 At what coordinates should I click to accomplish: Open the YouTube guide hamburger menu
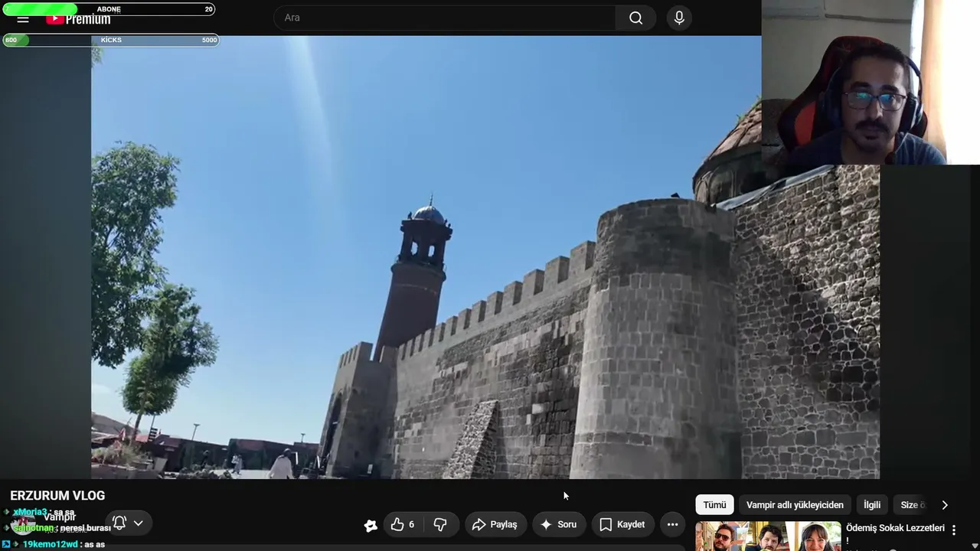pyautogui.click(x=23, y=19)
